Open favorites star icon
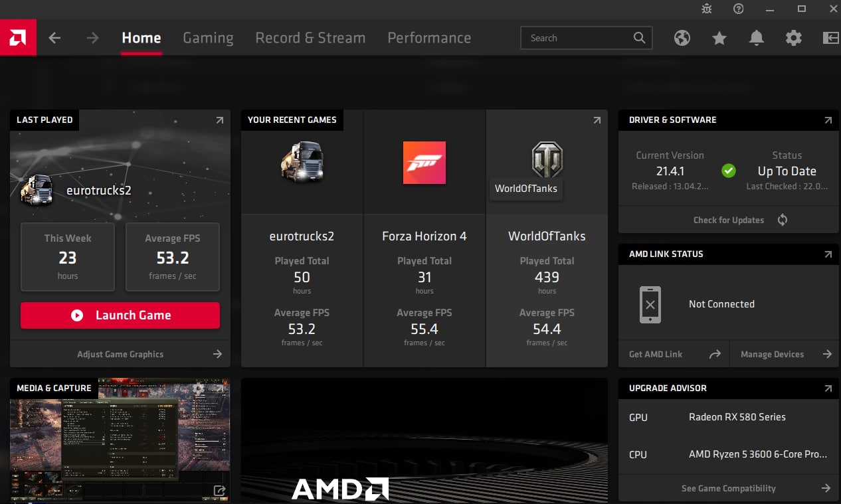841x504 pixels. (x=719, y=38)
